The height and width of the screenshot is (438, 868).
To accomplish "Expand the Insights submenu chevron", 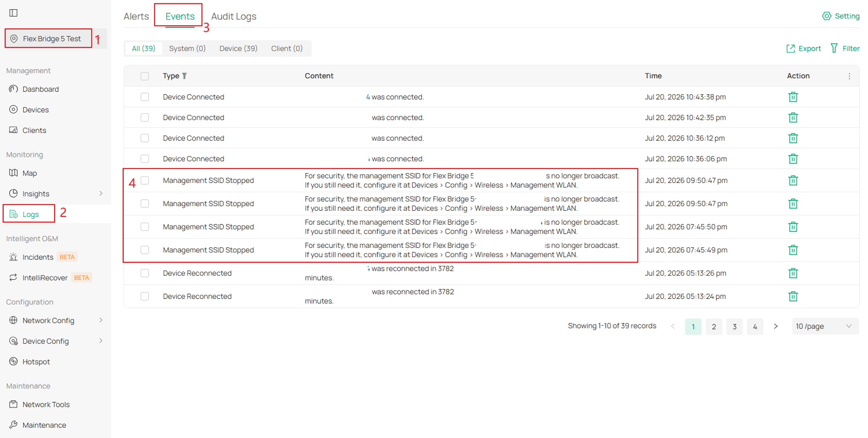I will tap(101, 193).
